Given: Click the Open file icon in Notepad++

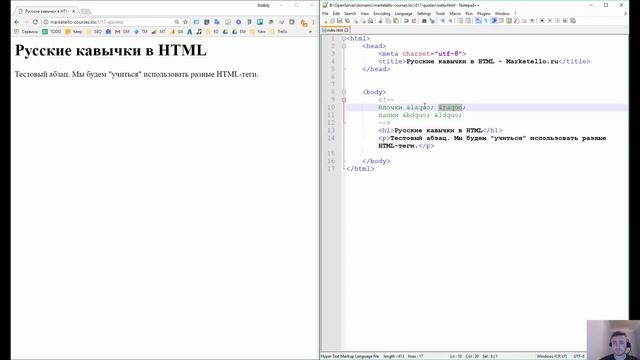Looking at the screenshot, I should click(332, 21).
